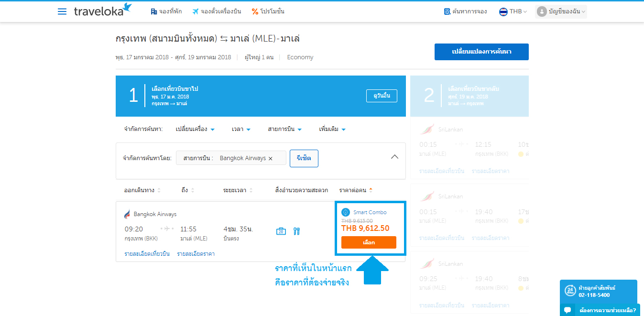Click the เปลี่ยนแปลงการค้นหา button
This screenshot has height=316, width=644.
pyautogui.click(x=481, y=52)
